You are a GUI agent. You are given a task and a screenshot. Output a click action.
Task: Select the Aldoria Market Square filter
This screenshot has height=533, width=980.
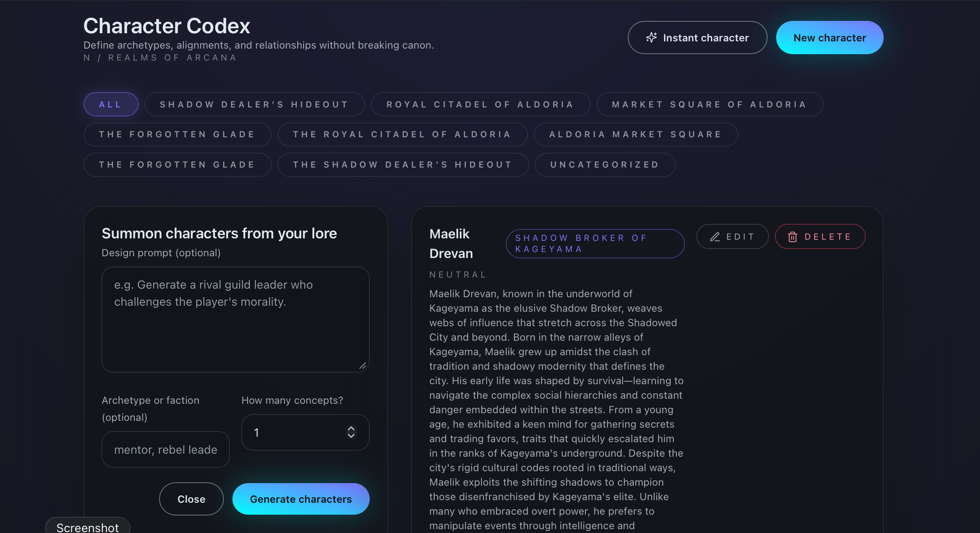coord(635,134)
